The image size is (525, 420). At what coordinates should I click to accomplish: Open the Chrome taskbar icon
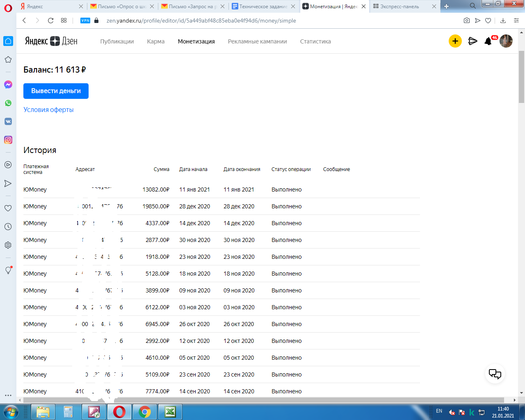tap(145, 412)
